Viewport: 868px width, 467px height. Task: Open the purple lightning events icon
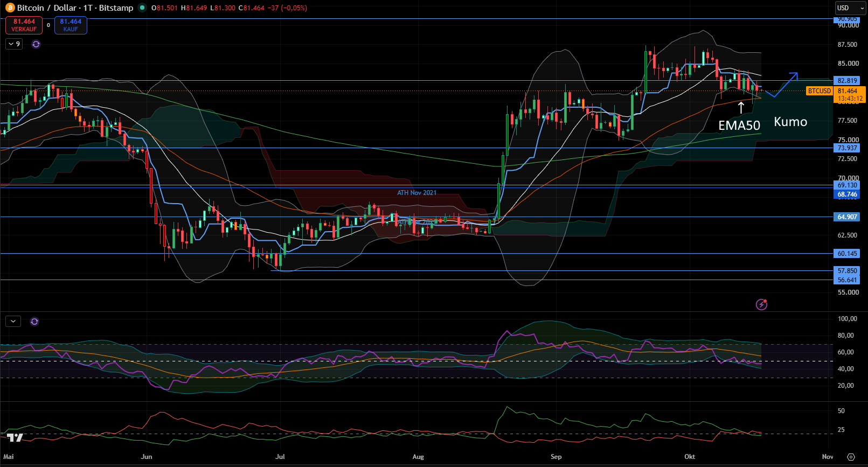[761, 305]
